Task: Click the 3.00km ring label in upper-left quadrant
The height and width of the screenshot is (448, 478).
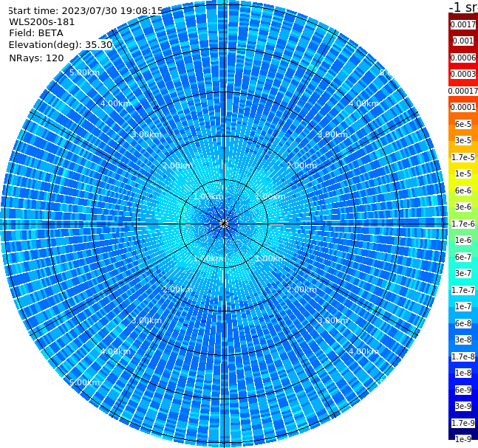Action: [146, 134]
